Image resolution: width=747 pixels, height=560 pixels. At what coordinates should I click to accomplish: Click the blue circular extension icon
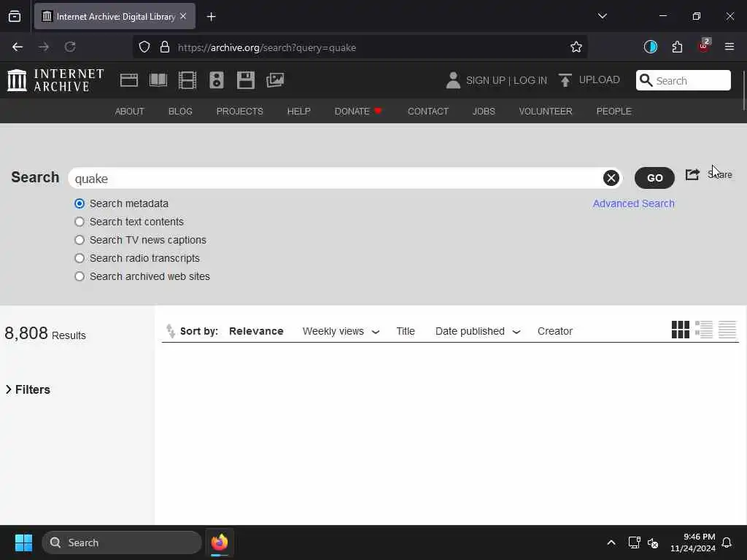[x=650, y=47]
